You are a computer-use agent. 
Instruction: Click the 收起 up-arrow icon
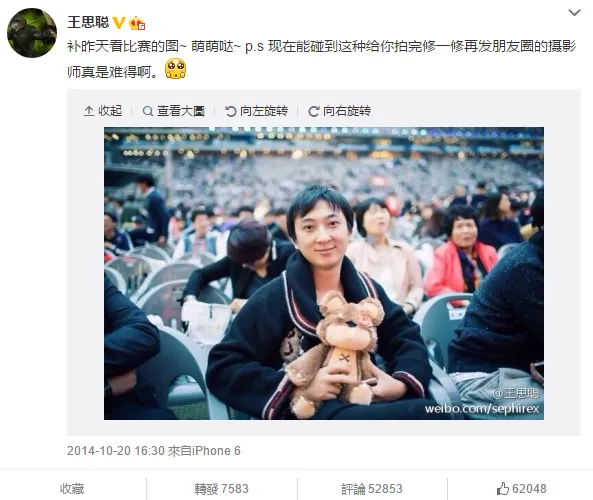click(x=89, y=111)
